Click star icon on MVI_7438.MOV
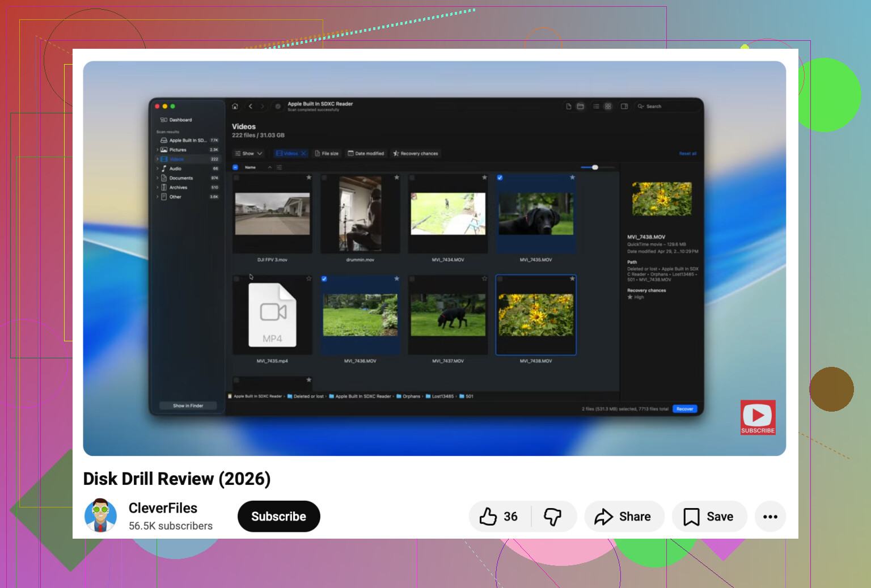The width and height of the screenshot is (871, 588). pyautogui.click(x=573, y=278)
